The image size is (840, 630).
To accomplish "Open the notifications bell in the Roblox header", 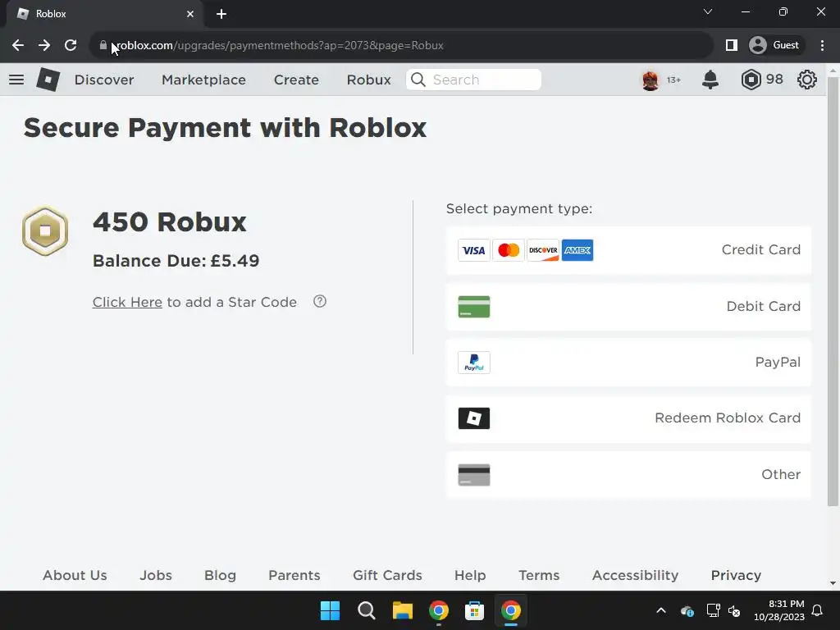I will (x=710, y=80).
